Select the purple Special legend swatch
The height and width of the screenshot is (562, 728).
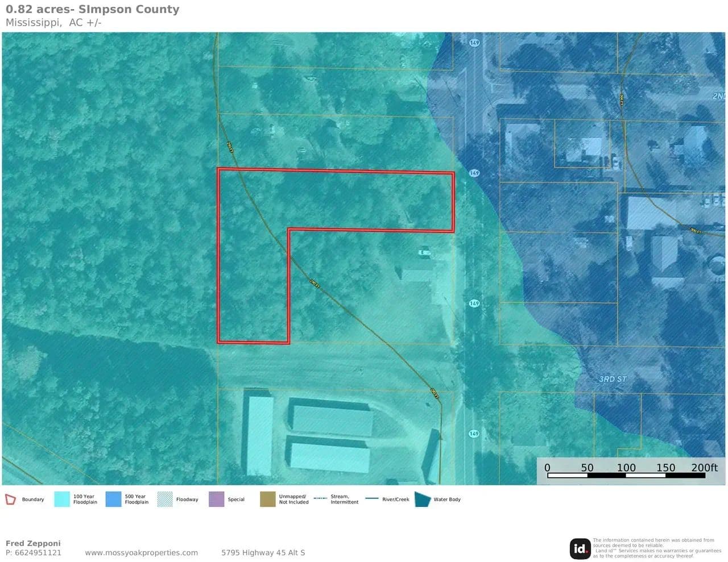pos(216,499)
